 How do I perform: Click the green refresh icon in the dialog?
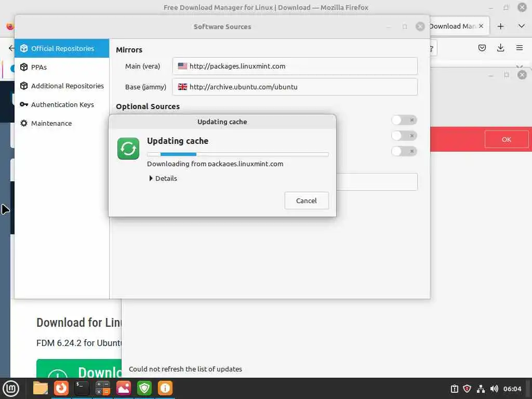tap(128, 149)
